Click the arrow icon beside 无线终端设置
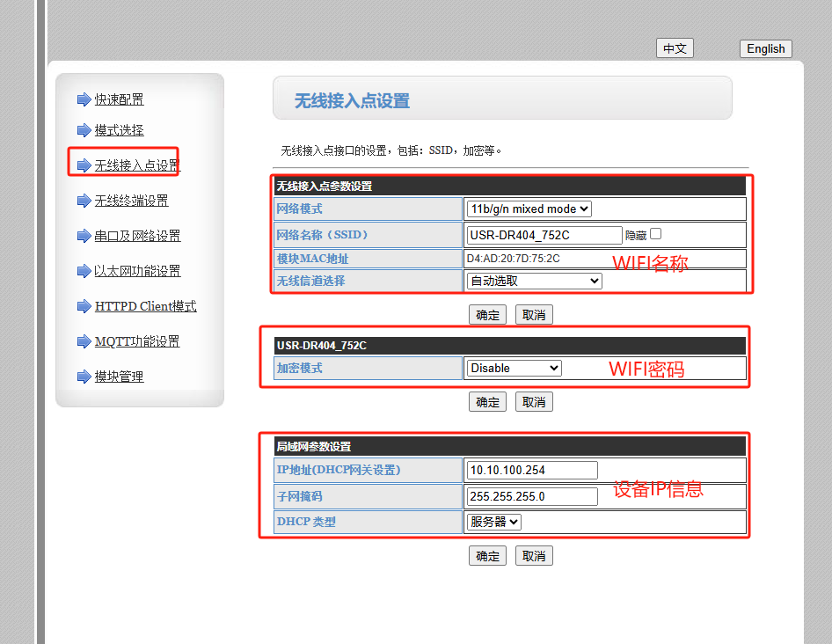Viewport: 832px width, 644px height. pyautogui.click(x=84, y=201)
